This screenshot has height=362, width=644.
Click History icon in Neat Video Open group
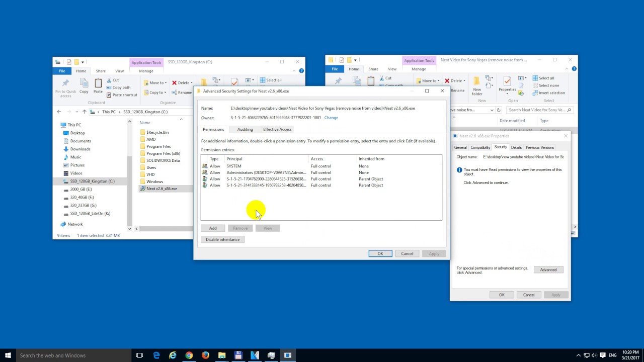(x=521, y=93)
